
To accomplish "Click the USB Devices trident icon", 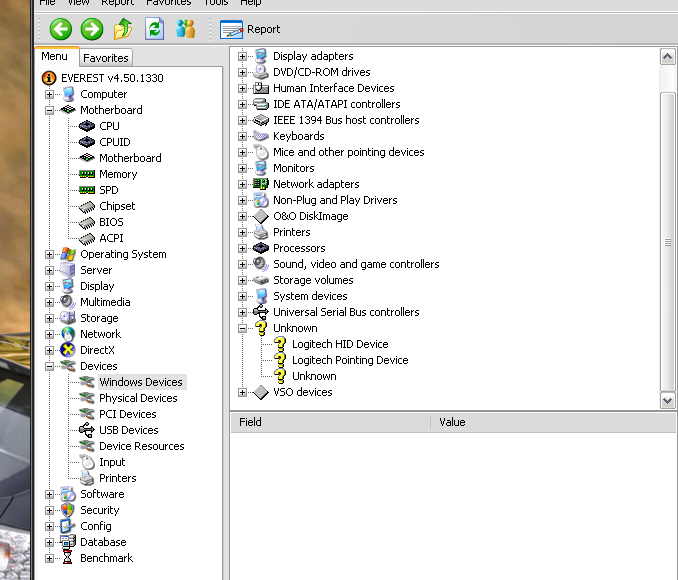I will (87, 430).
